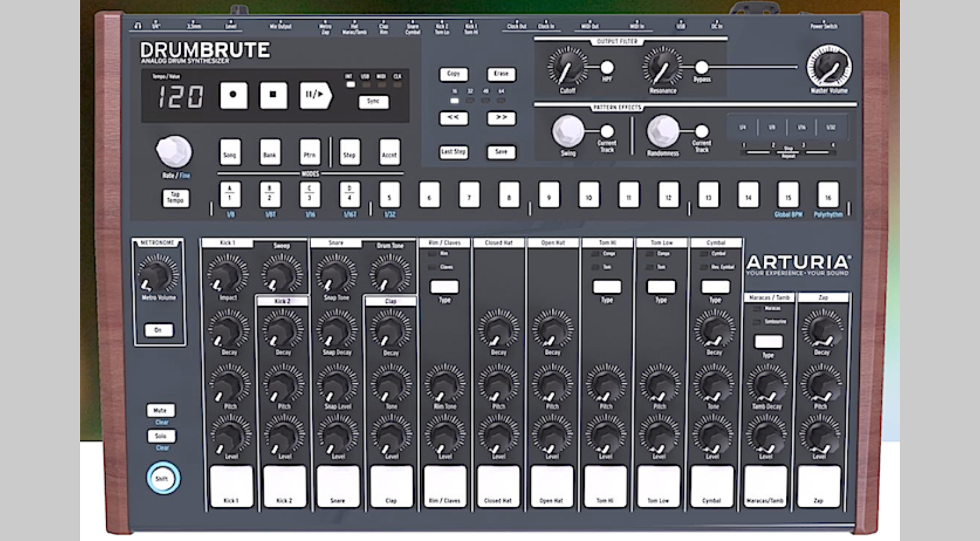Viewport: 980px width, 541px height.
Task: Tap the Kick 1 drum pad
Action: tap(231, 487)
